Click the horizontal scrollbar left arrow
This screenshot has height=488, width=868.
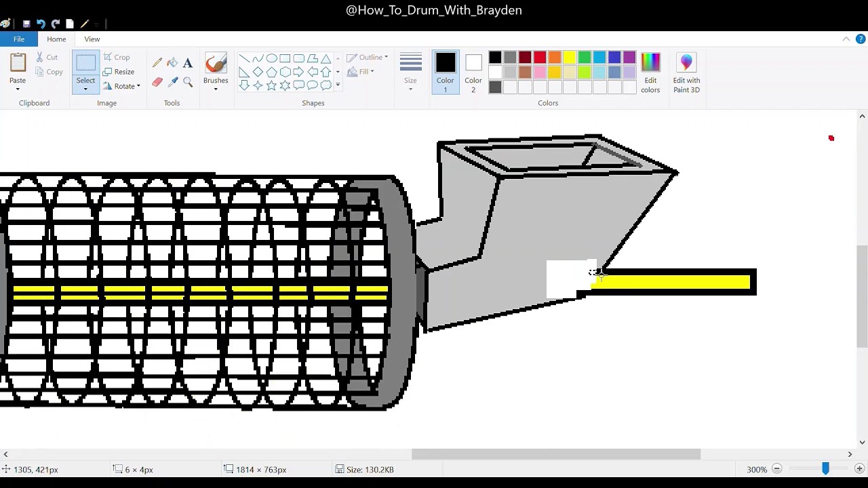[x=5, y=454]
